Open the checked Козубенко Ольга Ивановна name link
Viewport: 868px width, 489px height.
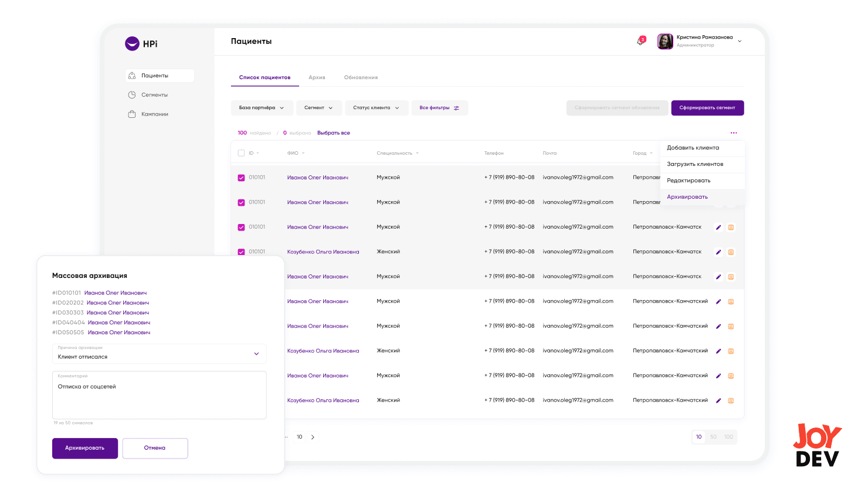[323, 252]
